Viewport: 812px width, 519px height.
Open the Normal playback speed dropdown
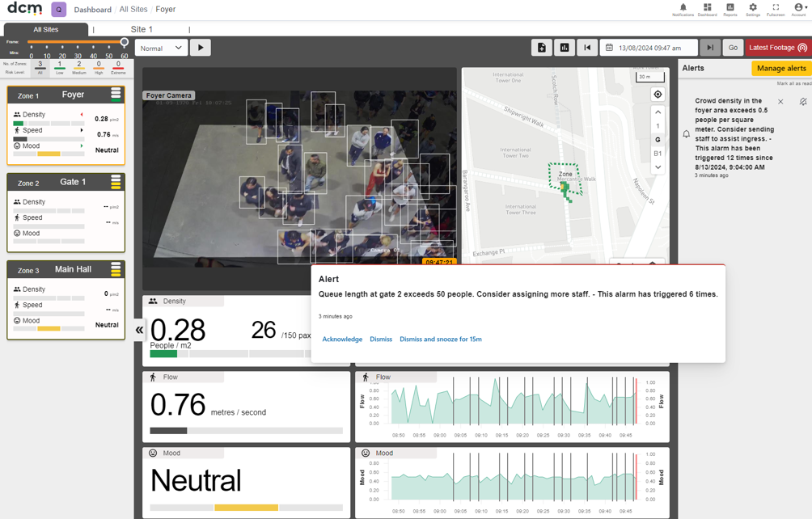161,48
